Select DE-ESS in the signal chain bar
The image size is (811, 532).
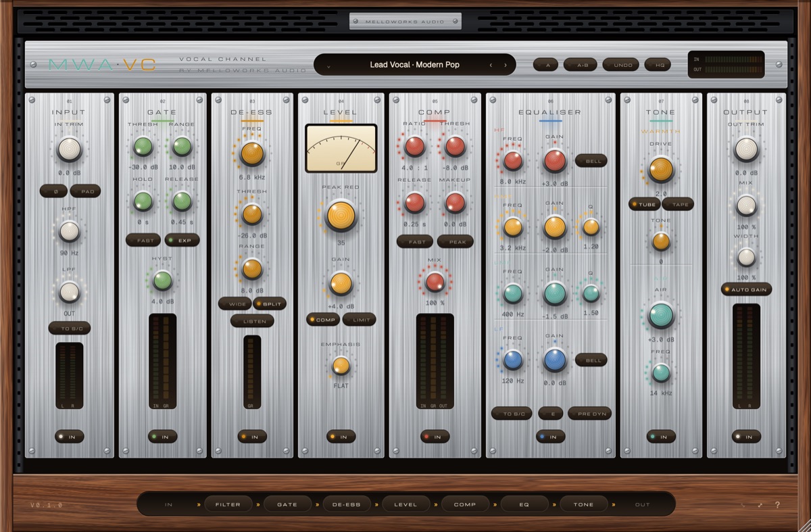347,504
